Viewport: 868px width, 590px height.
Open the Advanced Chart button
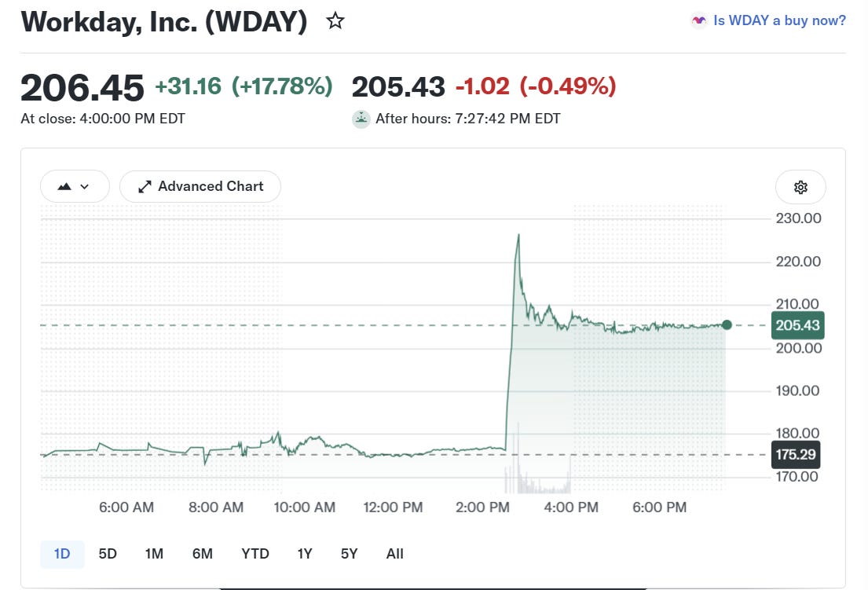click(x=200, y=186)
